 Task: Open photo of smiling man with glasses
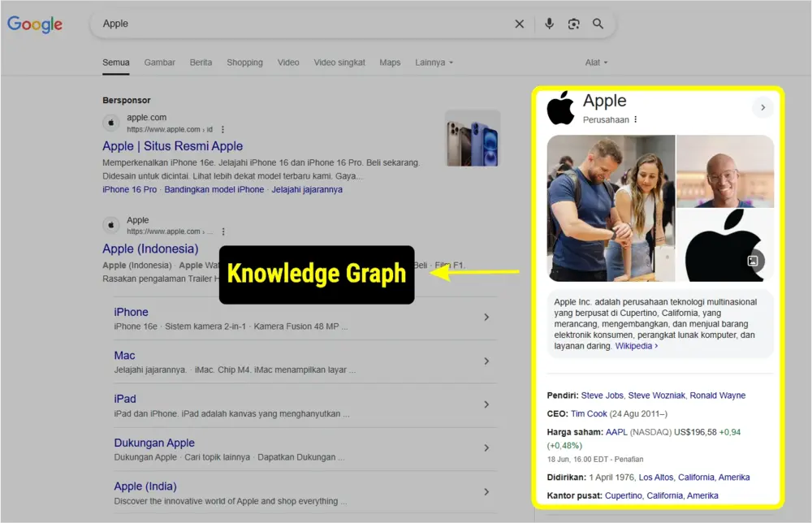point(725,171)
